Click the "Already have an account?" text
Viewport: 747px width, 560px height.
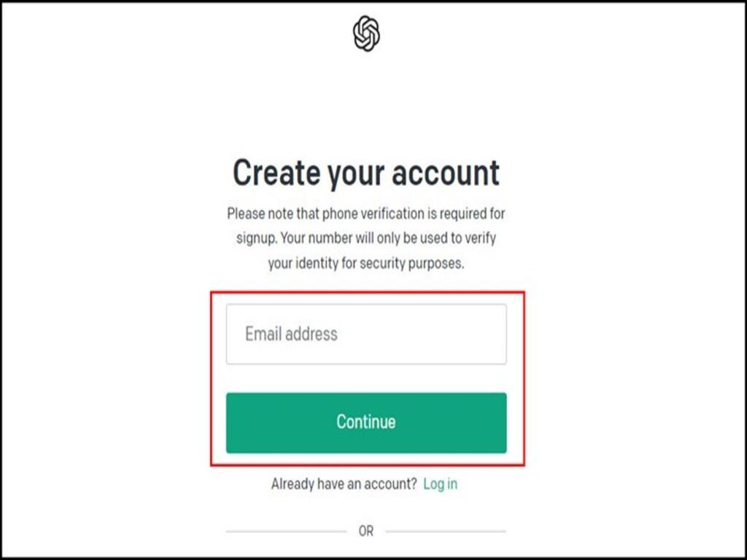344,483
